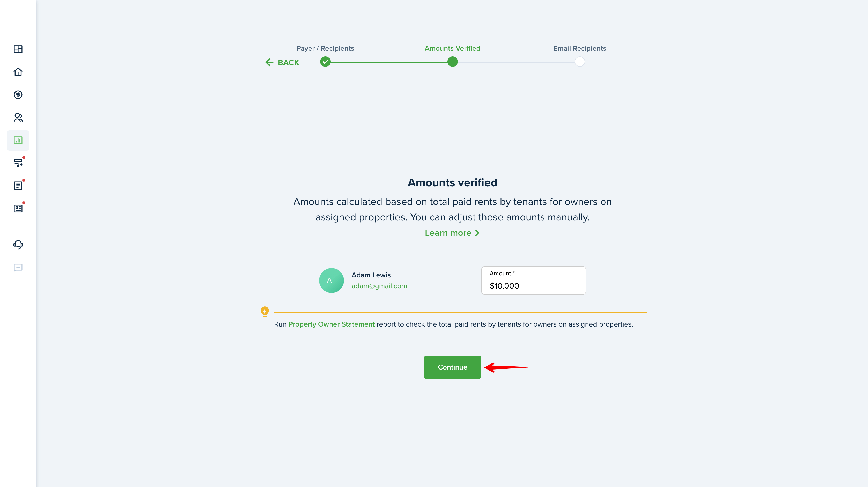
Task: Click the support/headset icon in sidebar
Action: (18, 244)
